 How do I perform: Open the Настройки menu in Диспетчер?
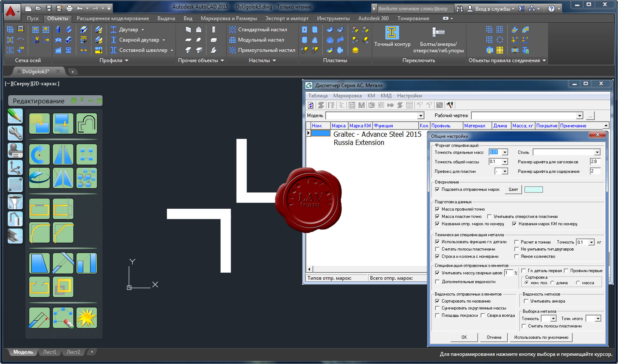pos(409,96)
